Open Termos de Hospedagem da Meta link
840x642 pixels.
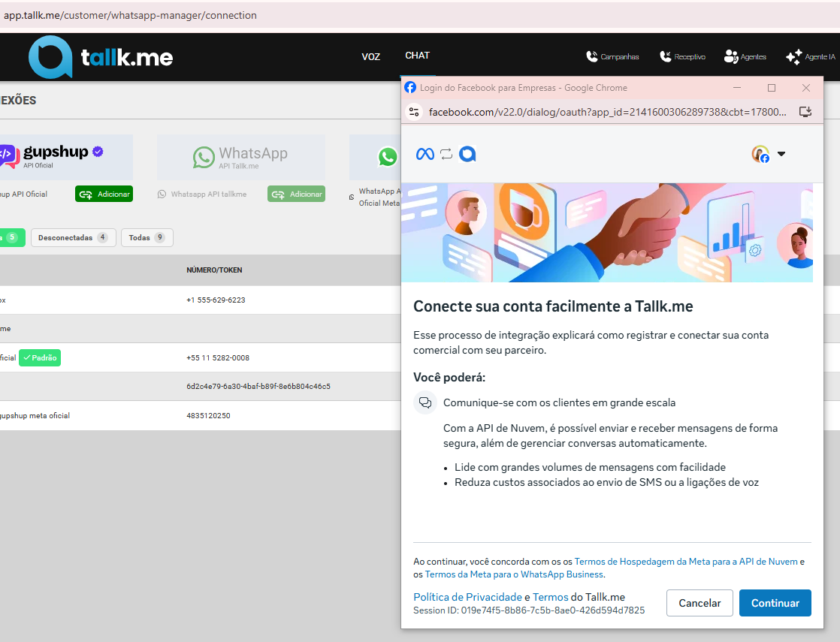(x=686, y=562)
